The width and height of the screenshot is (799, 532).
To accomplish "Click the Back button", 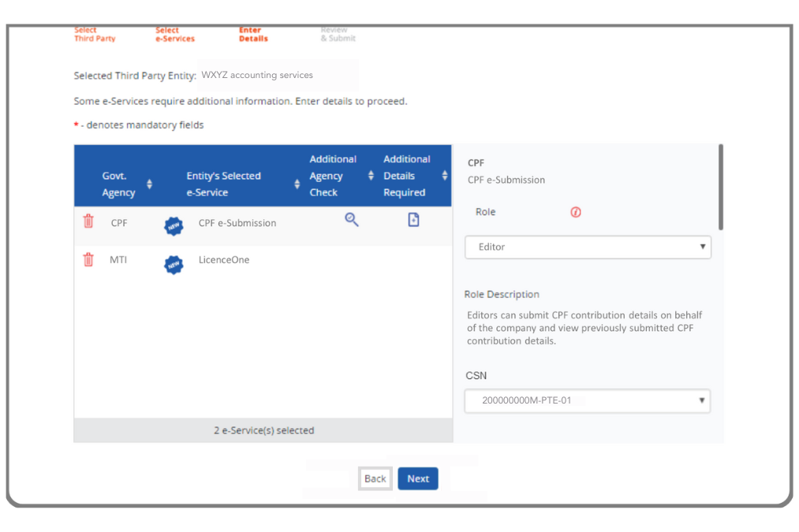I will click(375, 478).
